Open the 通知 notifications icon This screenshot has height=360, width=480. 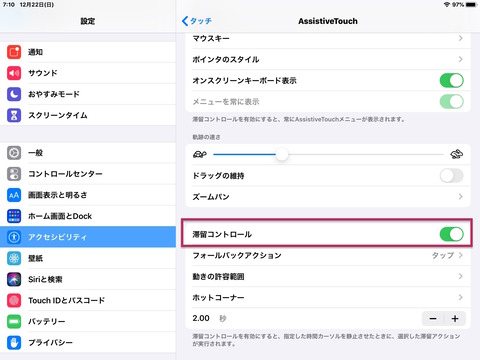click(14, 52)
